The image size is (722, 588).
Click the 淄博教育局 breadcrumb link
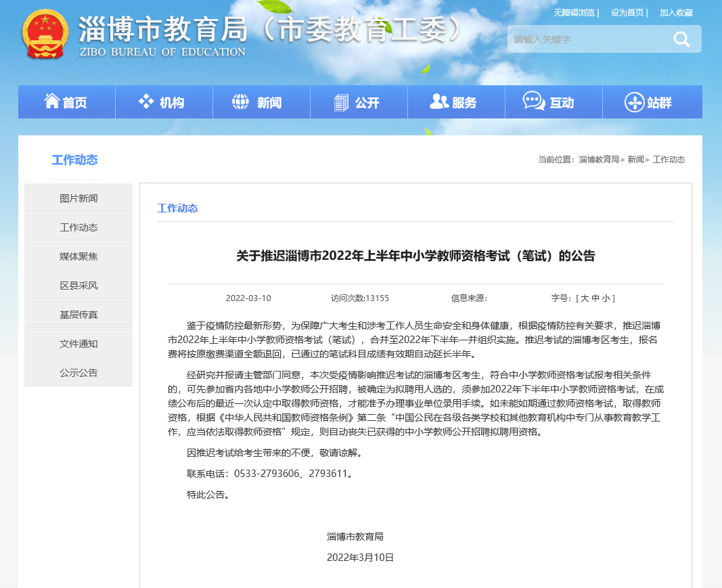pyautogui.click(x=599, y=160)
